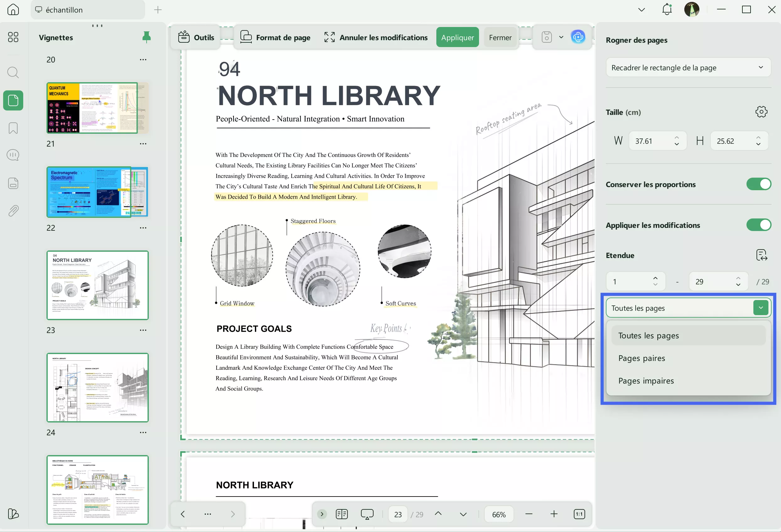Viewport: 781px width, 532px height.
Task: Click the green Appliquer button
Action: pyautogui.click(x=457, y=37)
